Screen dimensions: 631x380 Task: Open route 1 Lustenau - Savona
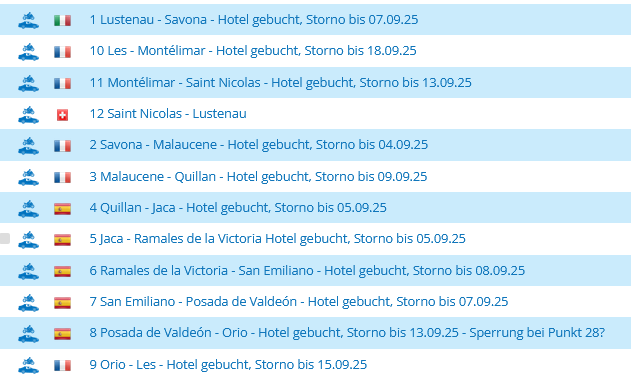pos(254,19)
